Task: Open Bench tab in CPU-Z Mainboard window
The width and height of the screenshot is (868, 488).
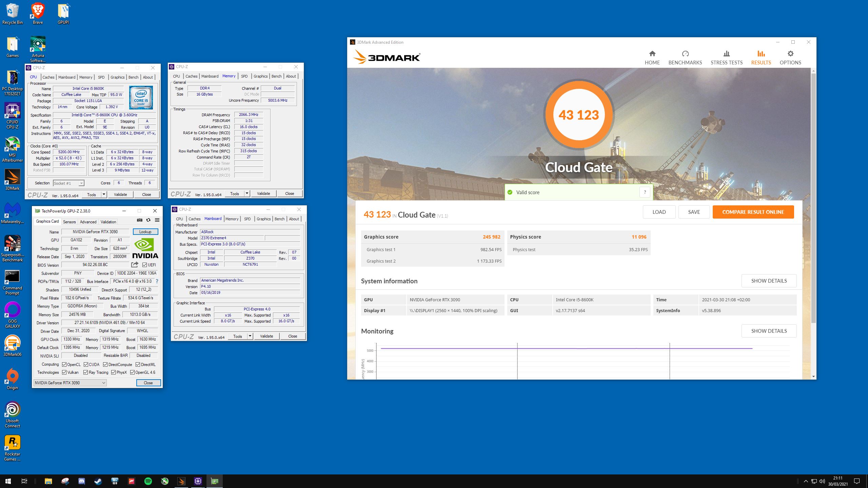Action: [279, 219]
